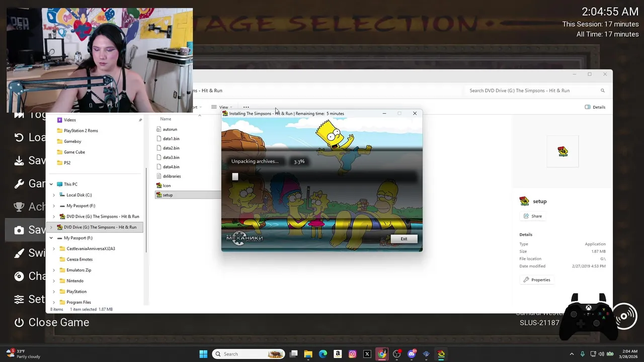Toggle the Details pane button
Screen dimensions: 644x362
pos(595,107)
